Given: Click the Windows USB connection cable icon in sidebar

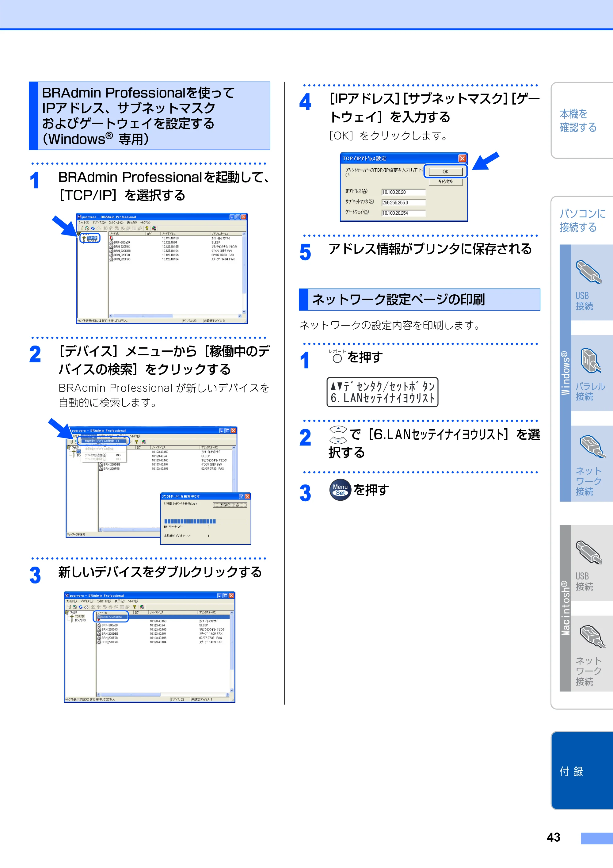Looking at the screenshot, I should [x=588, y=272].
